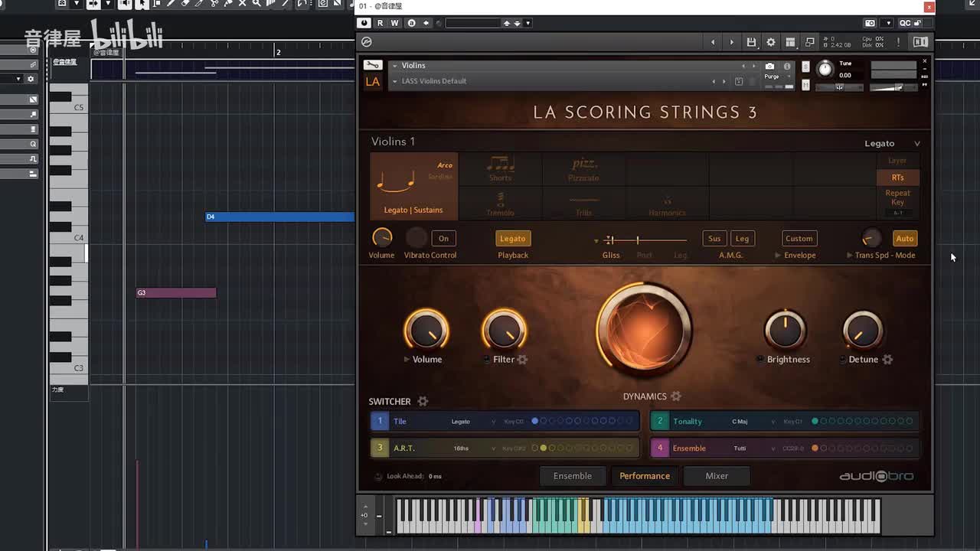
Task: Click the large Dynamics orb knob
Action: [x=644, y=330]
